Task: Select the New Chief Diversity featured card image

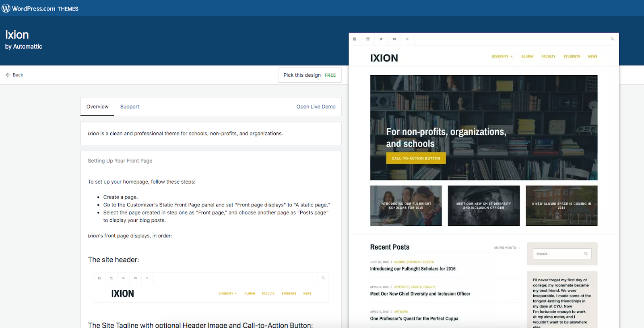Action: click(x=483, y=206)
